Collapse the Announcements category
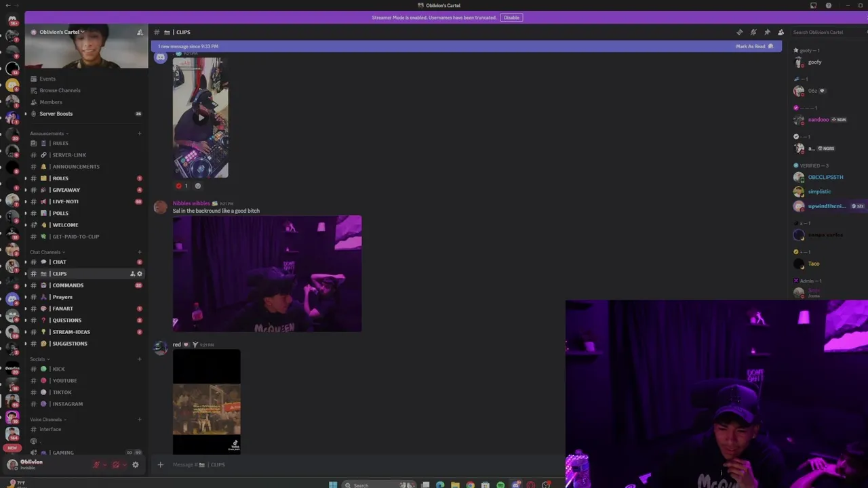Image resolution: width=868 pixels, height=488 pixels. (x=49, y=134)
